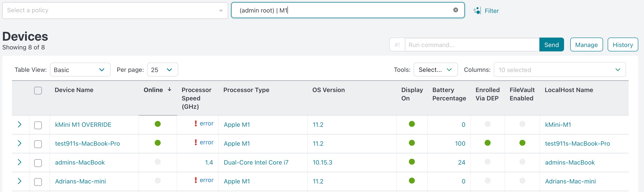Sort by the Device Name column header
644x192 pixels.
[74, 90]
